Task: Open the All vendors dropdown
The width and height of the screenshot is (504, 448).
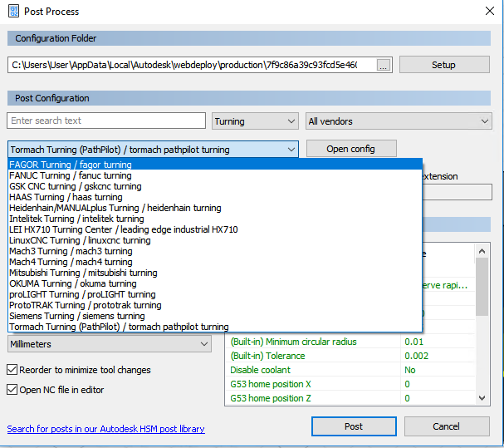Action: [x=399, y=121]
